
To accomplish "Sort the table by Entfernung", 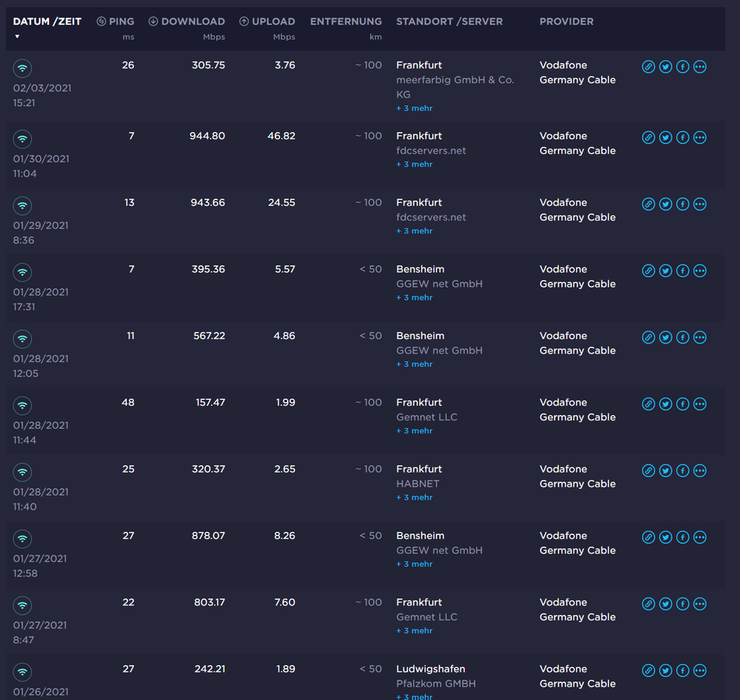I will click(346, 21).
